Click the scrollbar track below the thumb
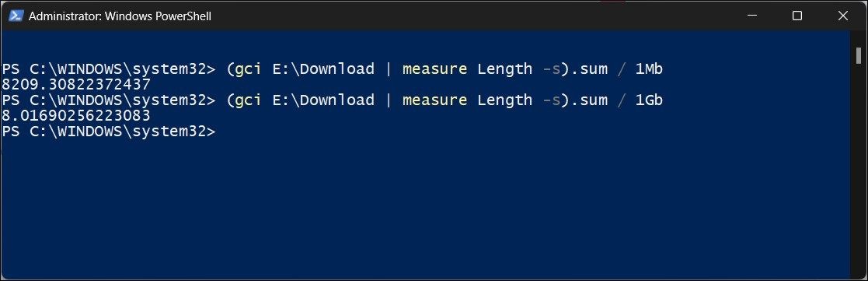The width and height of the screenshot is (868, 281). [859, 167]
